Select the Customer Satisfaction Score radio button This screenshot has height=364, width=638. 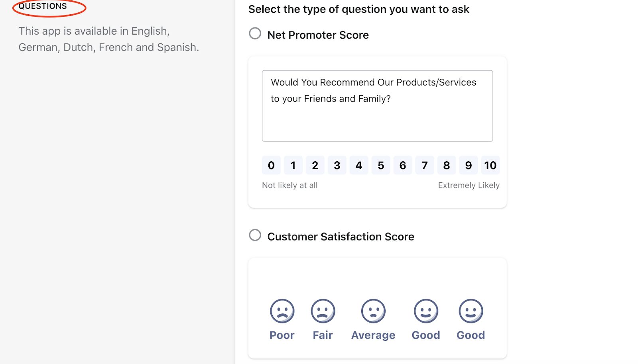255,235
